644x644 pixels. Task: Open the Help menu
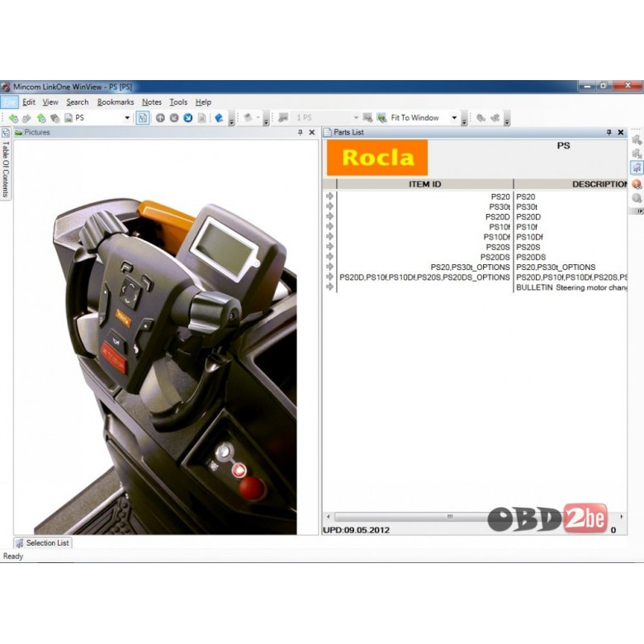(x=203, y=102)
